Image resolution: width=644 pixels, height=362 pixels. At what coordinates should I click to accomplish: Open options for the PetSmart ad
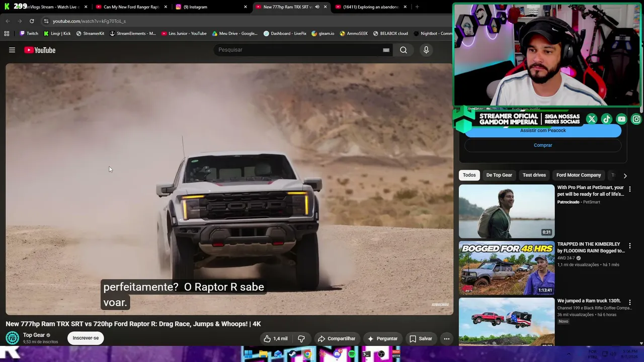(629, 190)
